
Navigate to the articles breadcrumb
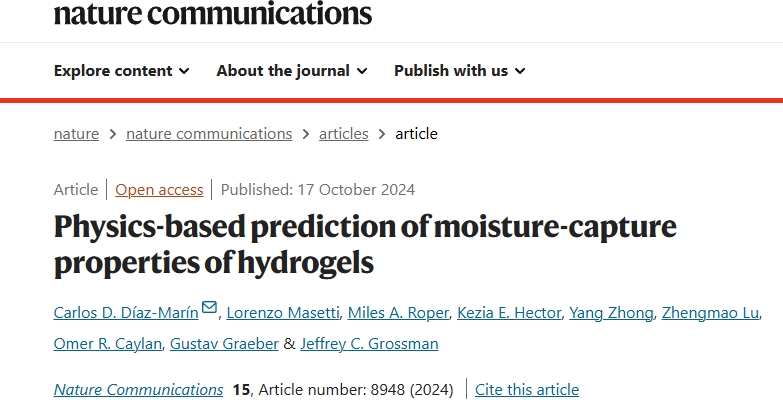pyautogui.click(x=344, y=134)
